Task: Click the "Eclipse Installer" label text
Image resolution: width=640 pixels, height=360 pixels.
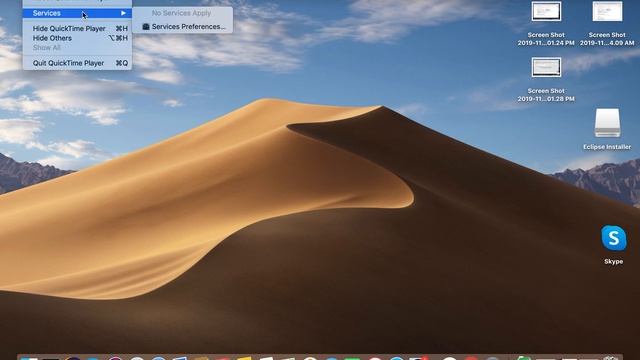Action: [607, 147]
